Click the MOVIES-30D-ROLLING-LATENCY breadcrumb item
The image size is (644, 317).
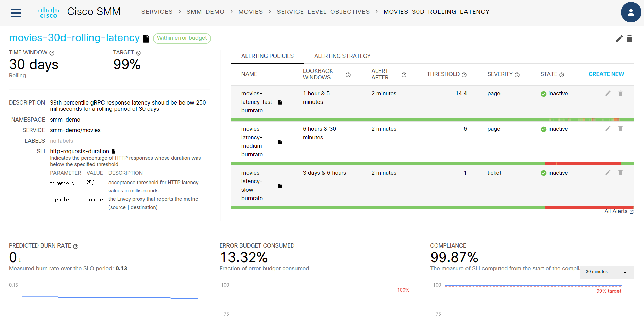pos(436,12)
